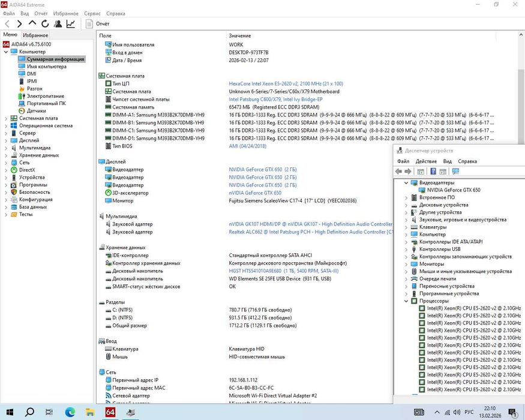Image resolution: width=525 pixels, height=420 pixels.
Task: Expand the Системная плата tree node
Action: (x=6, y=119)
